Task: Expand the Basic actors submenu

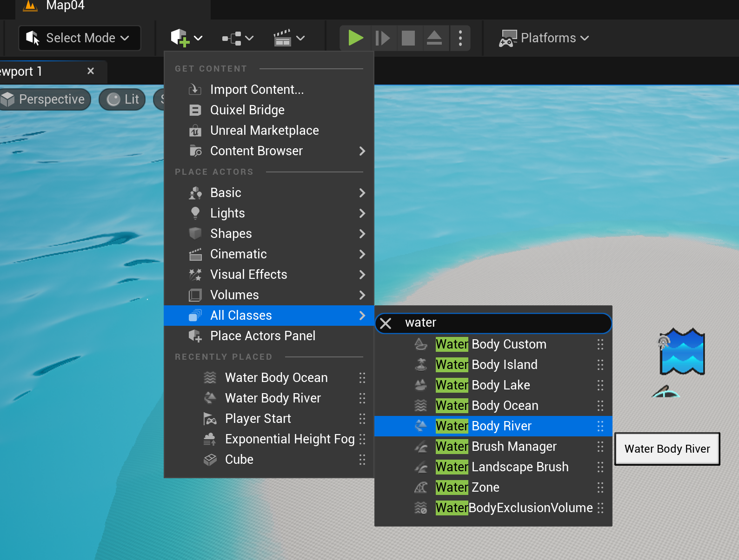Action: point(269,192)
